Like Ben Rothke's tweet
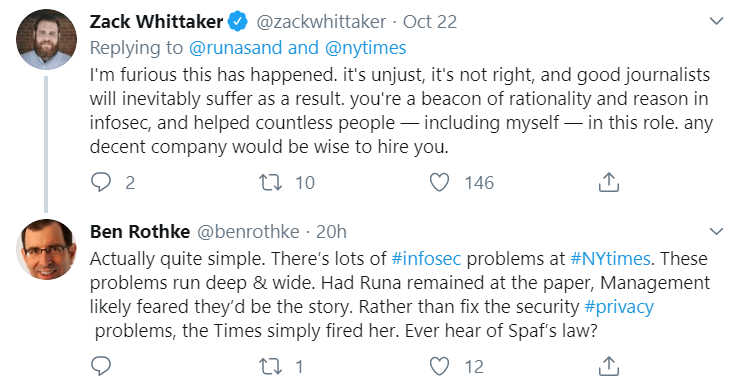Image resolution: width=745 pixels, height=387 pixels. [439, 366]
